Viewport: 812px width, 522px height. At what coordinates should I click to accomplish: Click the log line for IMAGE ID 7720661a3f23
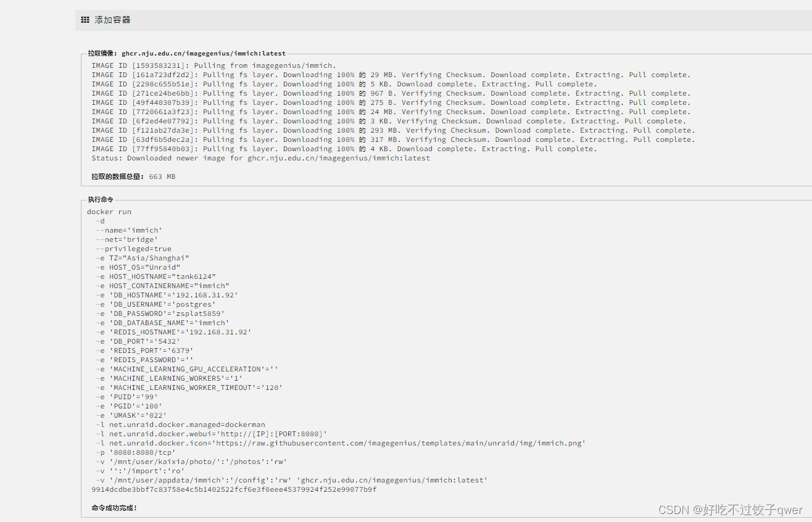(x=391, y=112)
